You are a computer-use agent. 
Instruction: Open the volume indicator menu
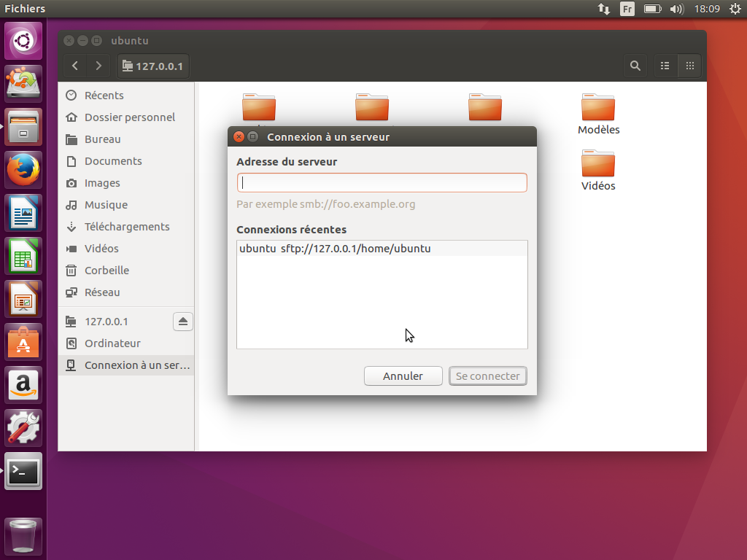tap(676, 9)
